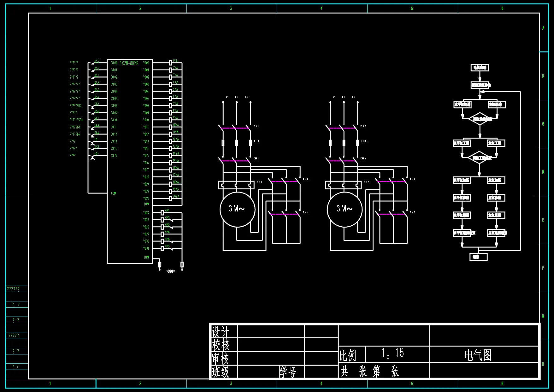The width and height of the screenshot is (554, 392).
Task: Click the KM2 contactor label beside first motor
Action: (x=306, y=179)
